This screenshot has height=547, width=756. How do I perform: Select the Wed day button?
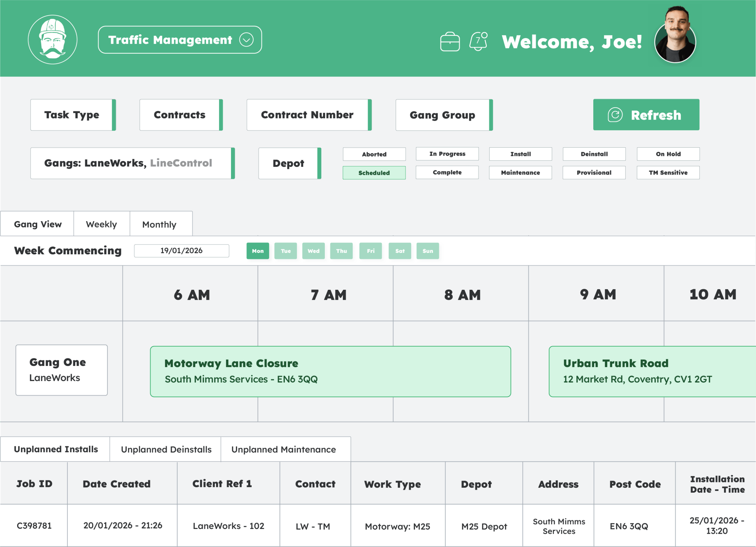click(x=313, y=251)
